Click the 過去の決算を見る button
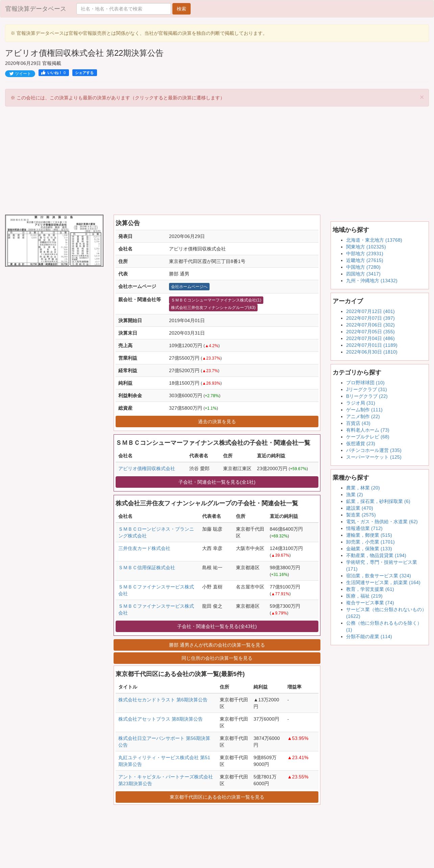434x868 pixels. coord(217,421)
